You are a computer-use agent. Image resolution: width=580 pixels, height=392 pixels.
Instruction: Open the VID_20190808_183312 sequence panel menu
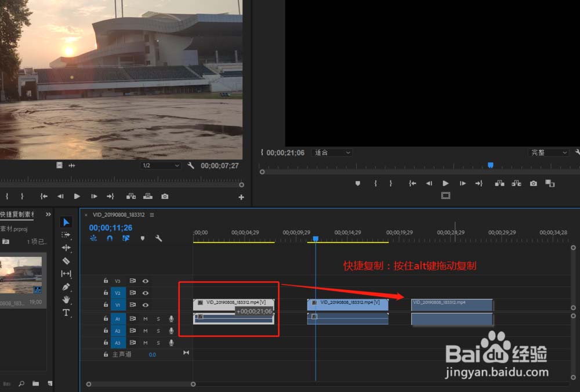click(152, 215)
